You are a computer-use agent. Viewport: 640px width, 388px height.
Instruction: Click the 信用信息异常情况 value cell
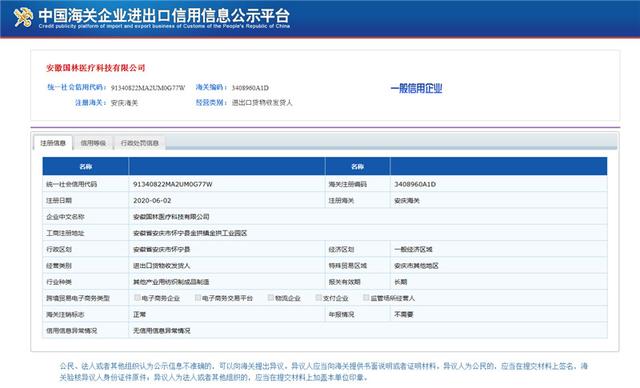click(368, 331)
